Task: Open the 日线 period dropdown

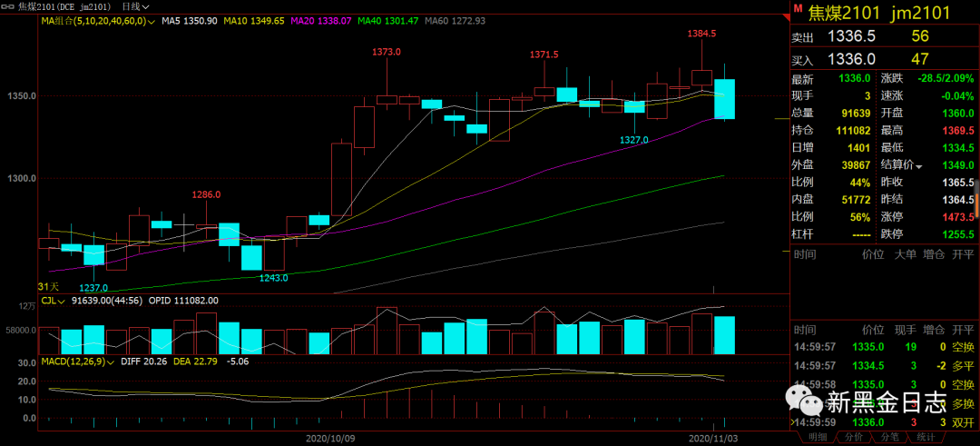Action: pyautogui.click(x=135, y=7)
